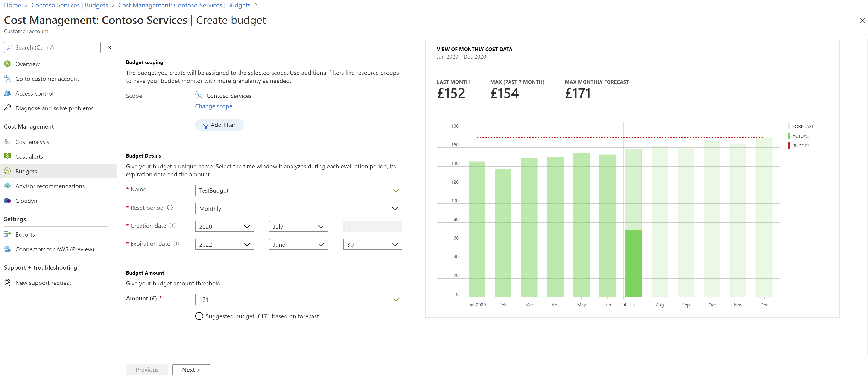This screenshot has width=868, height=378.
Task: Open the Expiration date June month dropdown
Action: point(298,245)
